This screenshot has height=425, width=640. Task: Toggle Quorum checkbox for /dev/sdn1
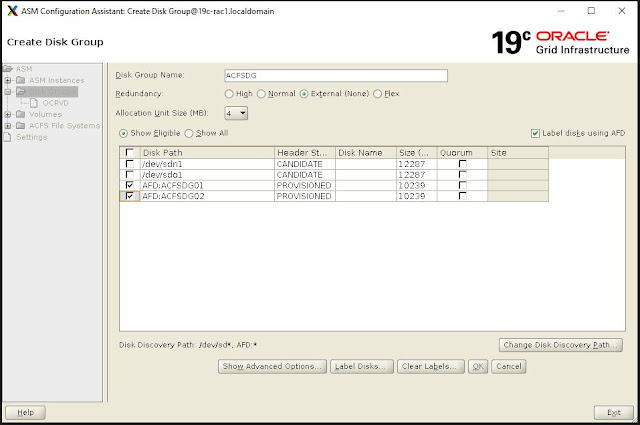point(462,164)
